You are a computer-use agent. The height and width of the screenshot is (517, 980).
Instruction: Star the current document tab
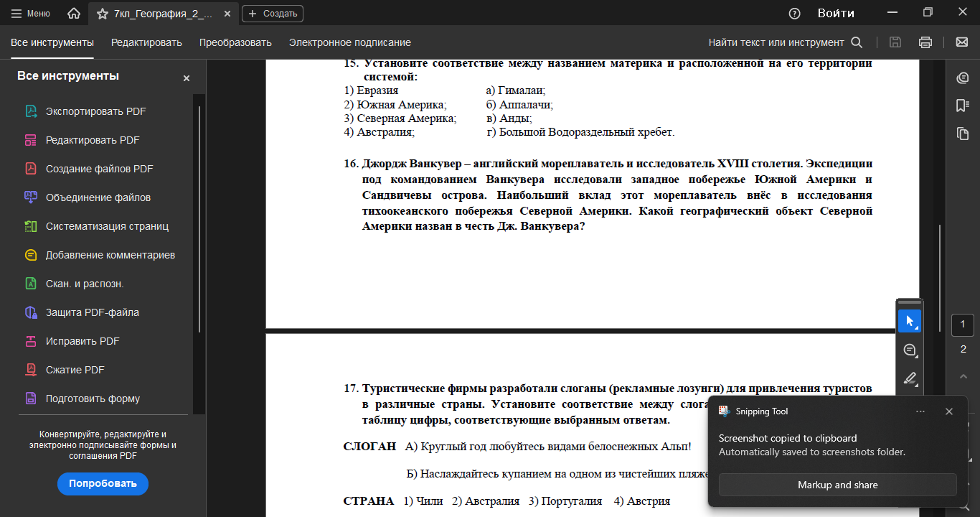[102, 14]
